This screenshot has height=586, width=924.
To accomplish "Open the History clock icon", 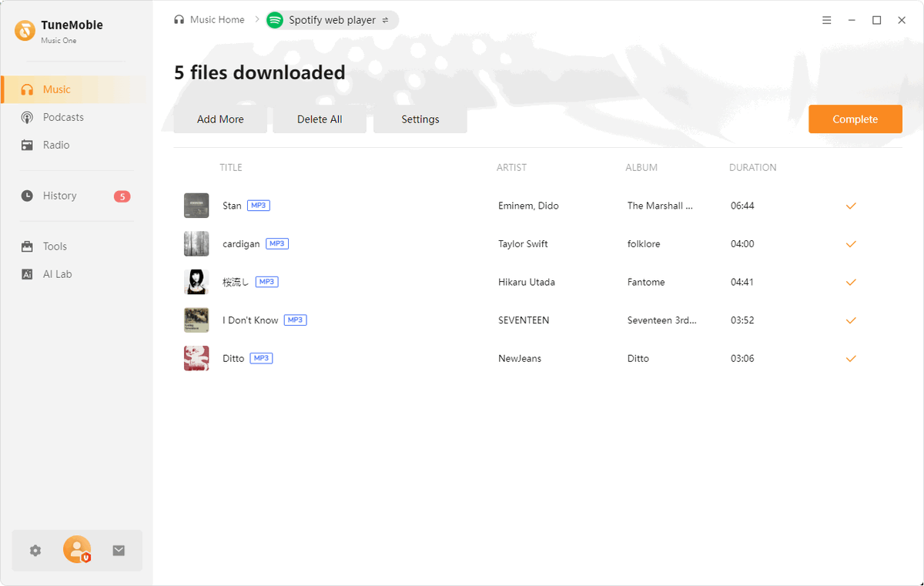I will (x=27, y=196).
